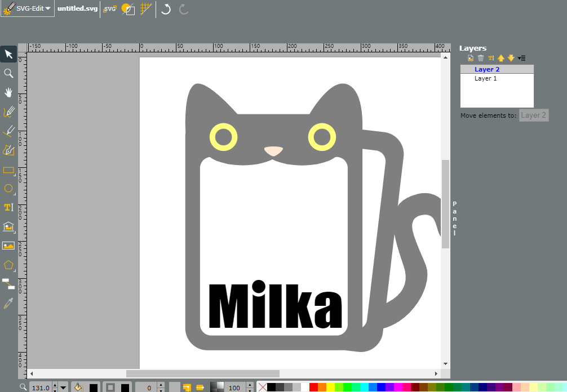This screenshot has height=392, width=567.
Task: Toggle grid display icon
Action: tap(145, 9)
